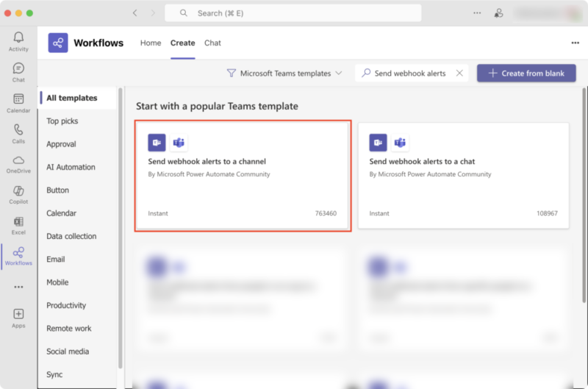Click Teams icon on channel template card
This screenshot has height=389, width=588.
179,143
